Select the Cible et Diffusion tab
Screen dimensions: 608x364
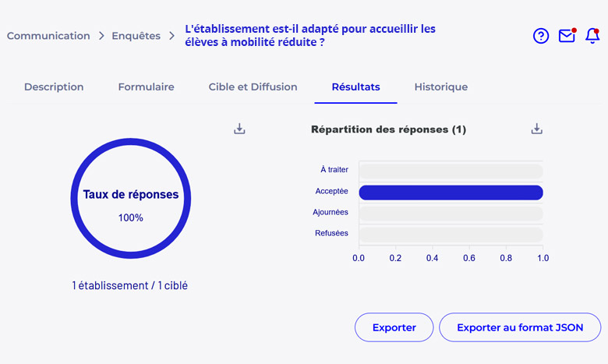pyautogui.click(x=253, y=87)
